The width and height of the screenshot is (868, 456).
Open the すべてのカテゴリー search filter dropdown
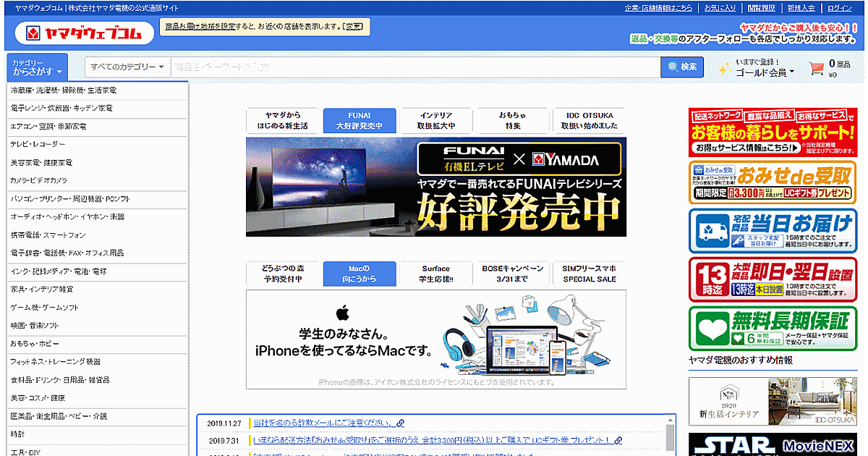pyautogui.click(x=127, y=67)
